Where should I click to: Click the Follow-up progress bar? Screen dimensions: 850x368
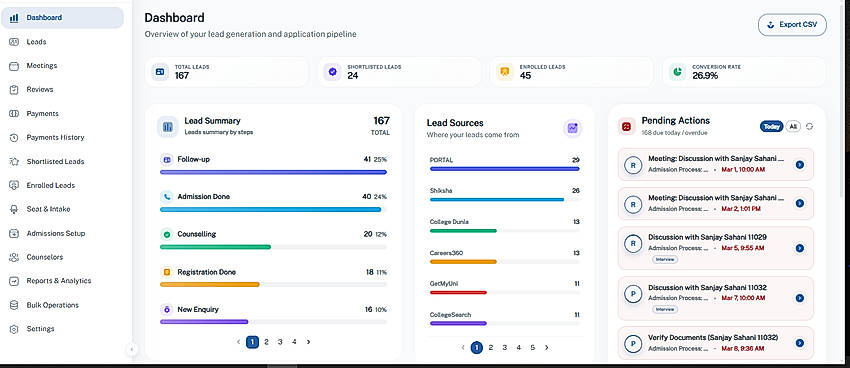[x=273, y=172]
